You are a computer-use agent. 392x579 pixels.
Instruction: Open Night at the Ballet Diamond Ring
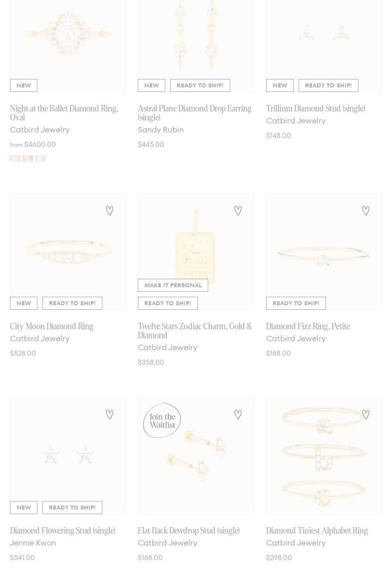(x=64, y=113)
